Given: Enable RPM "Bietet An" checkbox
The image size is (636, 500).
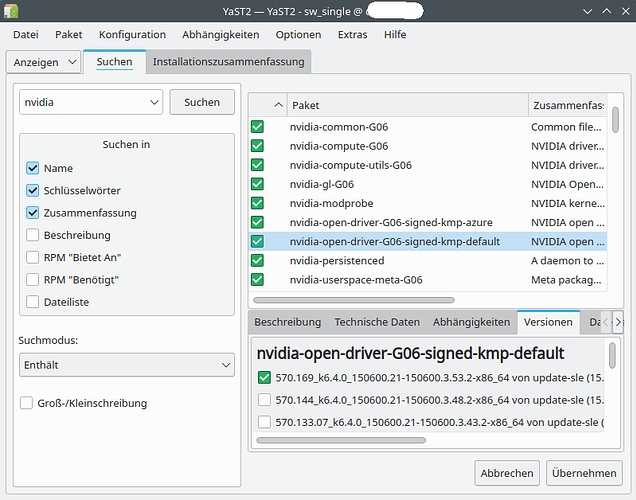Looking at the screenshot, I should pyautogui.click(x=32, y=258).
